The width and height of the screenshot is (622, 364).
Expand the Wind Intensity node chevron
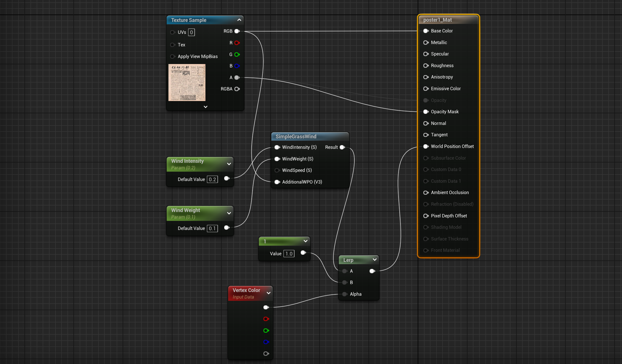click(x=229, y=164)
